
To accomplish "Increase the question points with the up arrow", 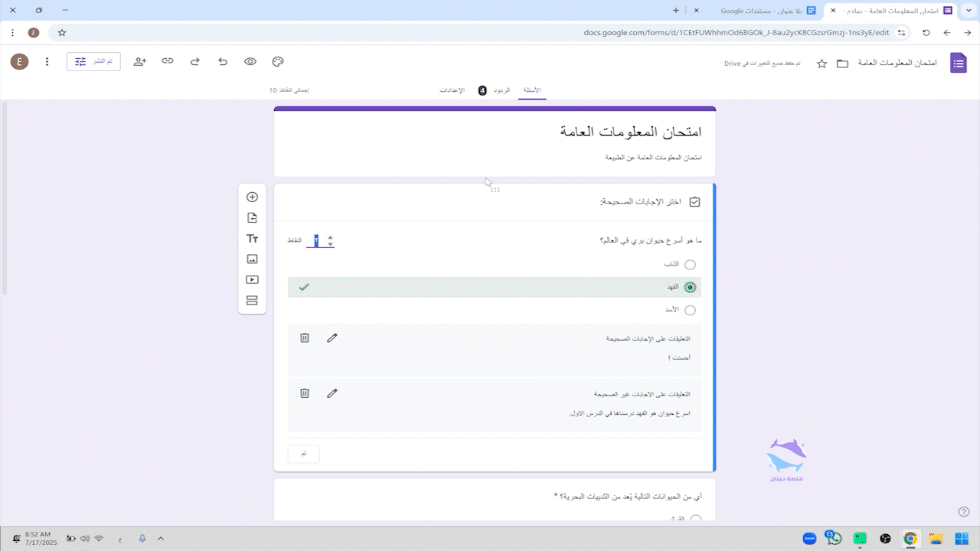I will (x=330, y=237).
